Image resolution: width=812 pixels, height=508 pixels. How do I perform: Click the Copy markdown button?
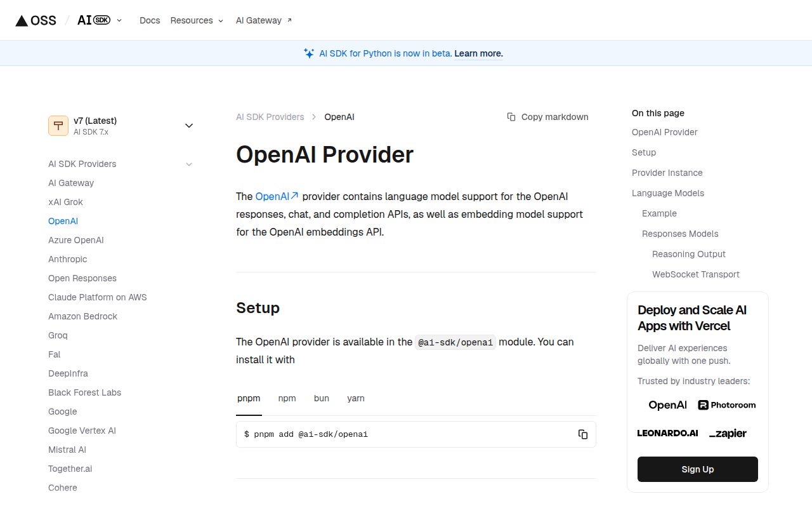547,117
